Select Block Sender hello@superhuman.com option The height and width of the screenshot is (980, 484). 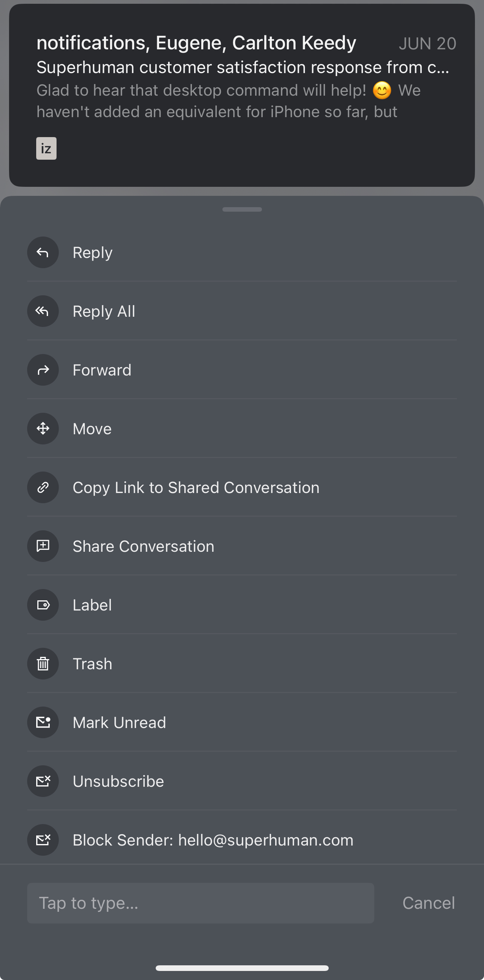coord(213,840)
